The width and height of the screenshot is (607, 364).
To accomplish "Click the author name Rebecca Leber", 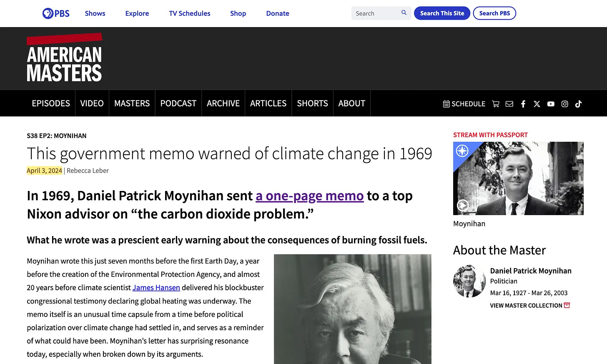I will tap(88, 171).
